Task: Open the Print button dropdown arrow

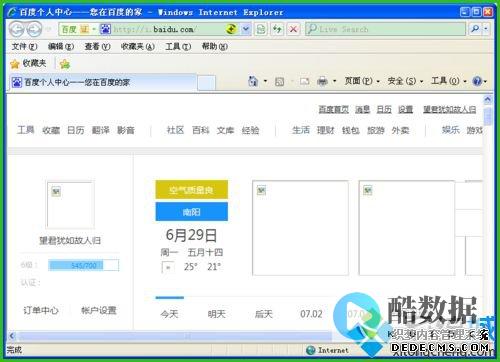Action: 334,81
